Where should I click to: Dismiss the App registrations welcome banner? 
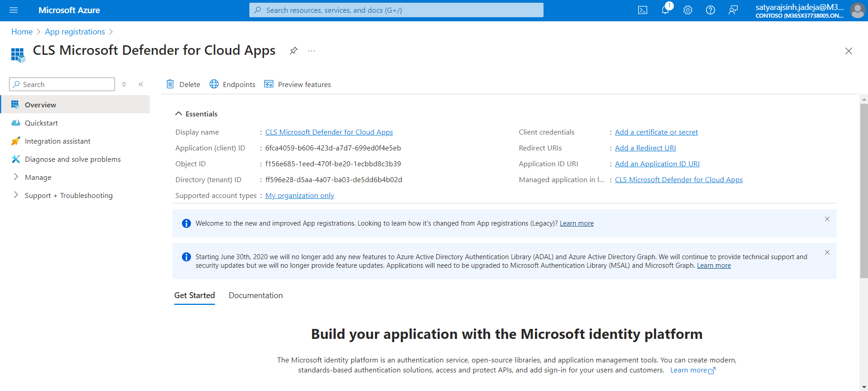point(827,219)
